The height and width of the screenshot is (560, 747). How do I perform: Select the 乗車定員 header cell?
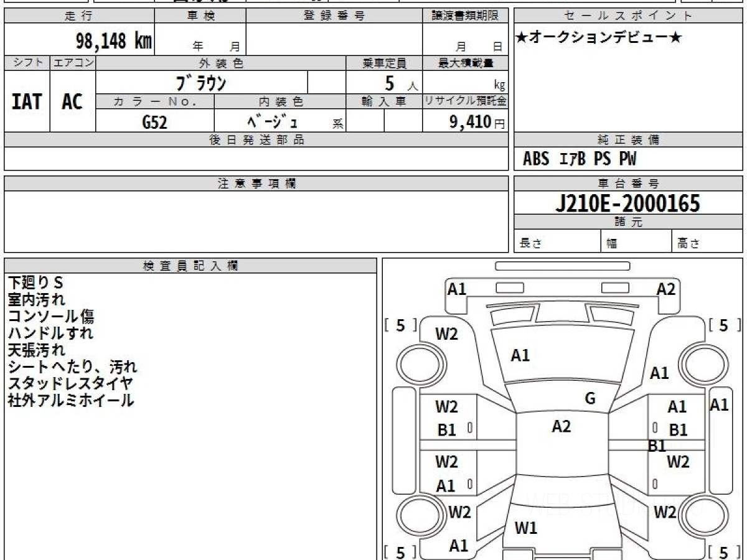[384, 63]
